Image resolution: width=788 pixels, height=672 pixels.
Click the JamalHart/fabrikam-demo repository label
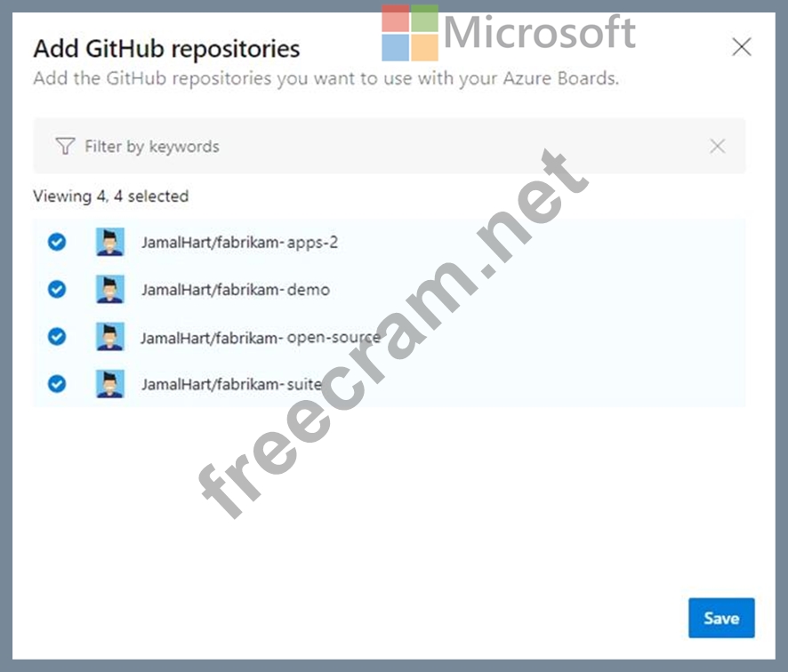coord(235,289)
